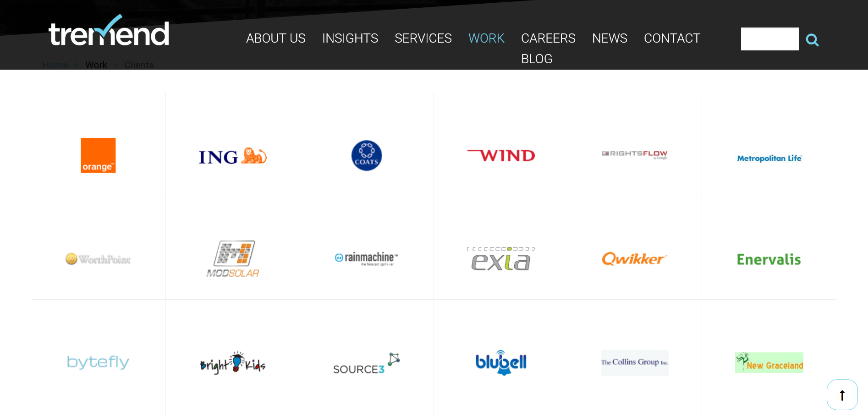Open the ABOUT US menu
Screen dimensions: 868x417
(275, 38)
